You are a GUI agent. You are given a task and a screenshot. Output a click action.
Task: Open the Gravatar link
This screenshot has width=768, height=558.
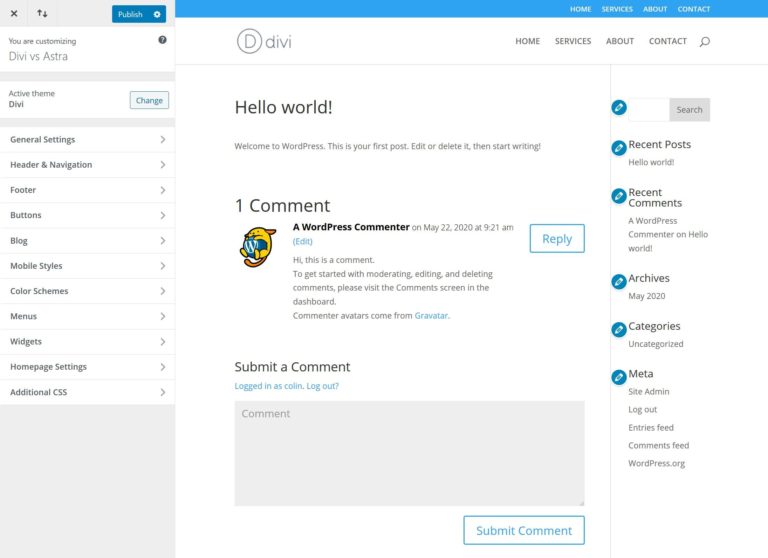431,315
